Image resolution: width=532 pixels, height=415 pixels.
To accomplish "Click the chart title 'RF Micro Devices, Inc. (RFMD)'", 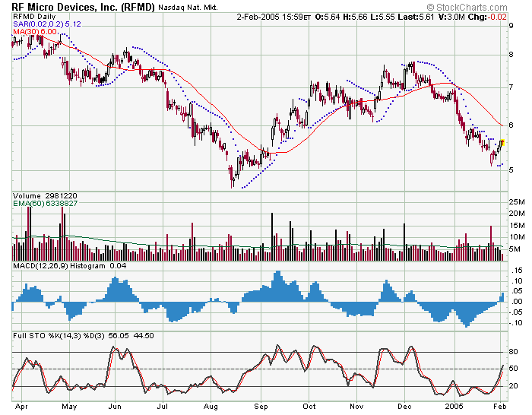I will tap(83, 7).
